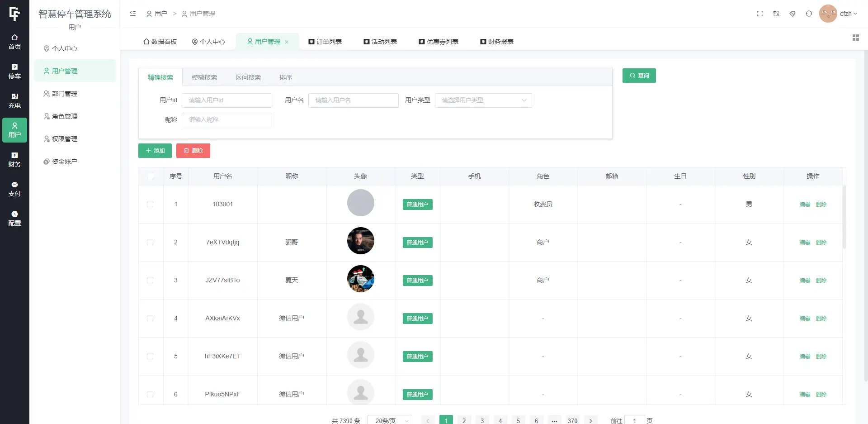Click the green 添加 button
This screenshot has height=424, width=868.
(x=155, y=150)
